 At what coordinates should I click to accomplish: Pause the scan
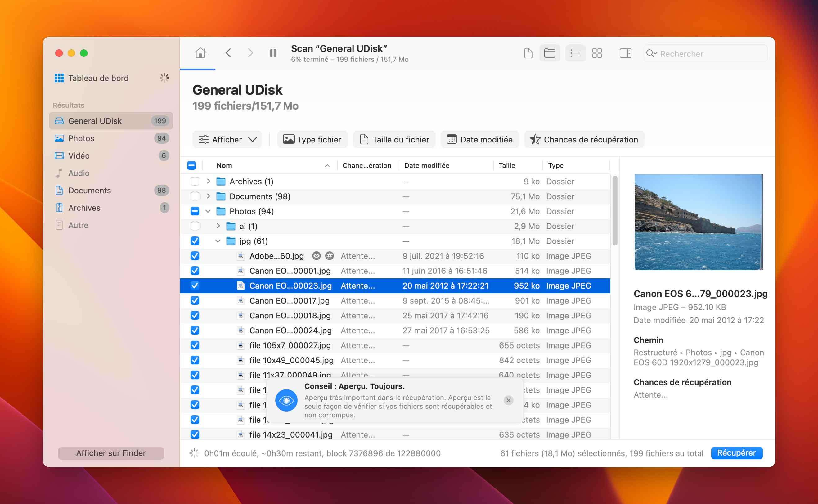pyautogui.click(x=273, y=53)
